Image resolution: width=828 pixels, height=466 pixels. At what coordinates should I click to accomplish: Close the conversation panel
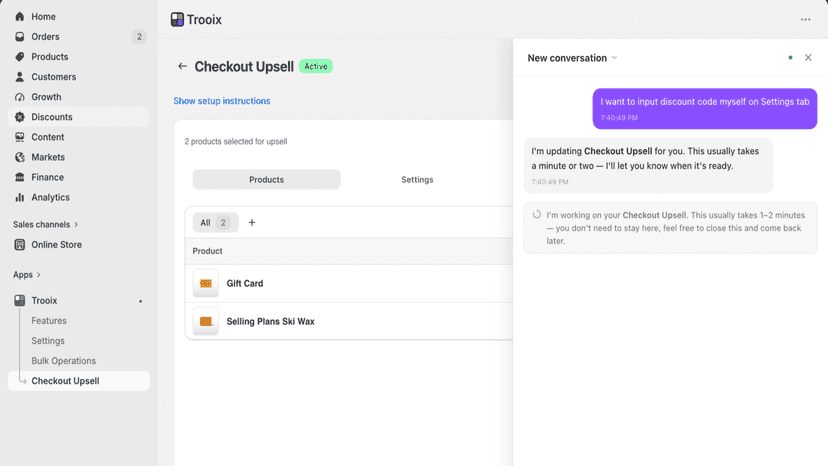click(808, 58)
